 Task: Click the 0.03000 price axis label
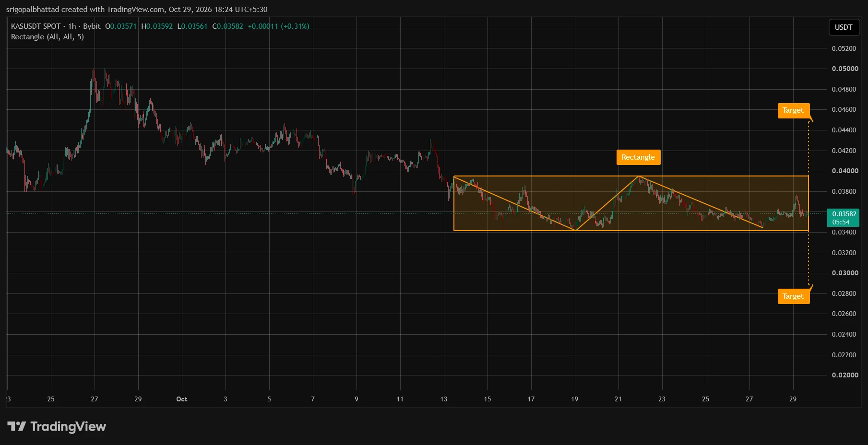click(x=845, y=273)
